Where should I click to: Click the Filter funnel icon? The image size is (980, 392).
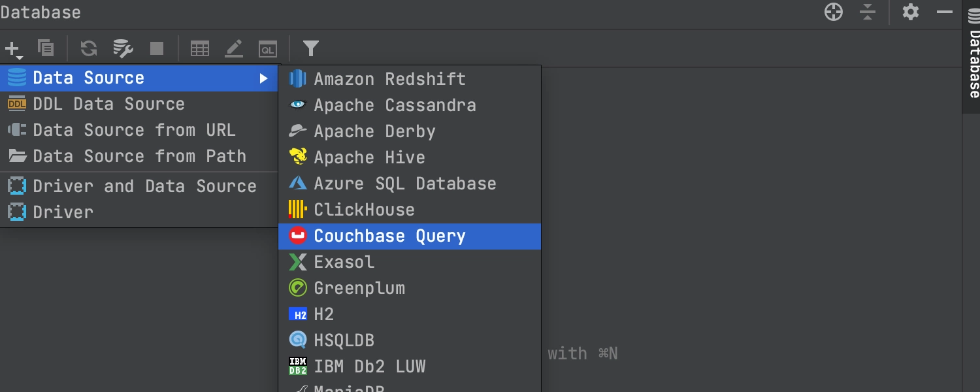311,48
